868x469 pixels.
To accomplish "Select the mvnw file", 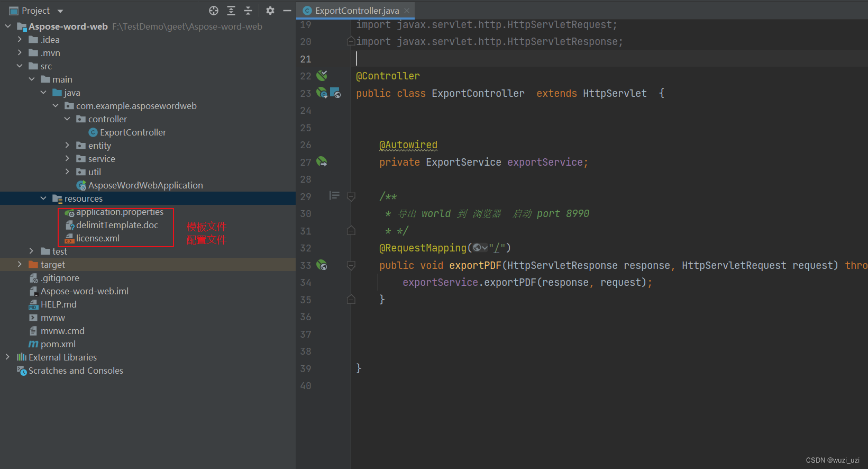I will [53, 318].
